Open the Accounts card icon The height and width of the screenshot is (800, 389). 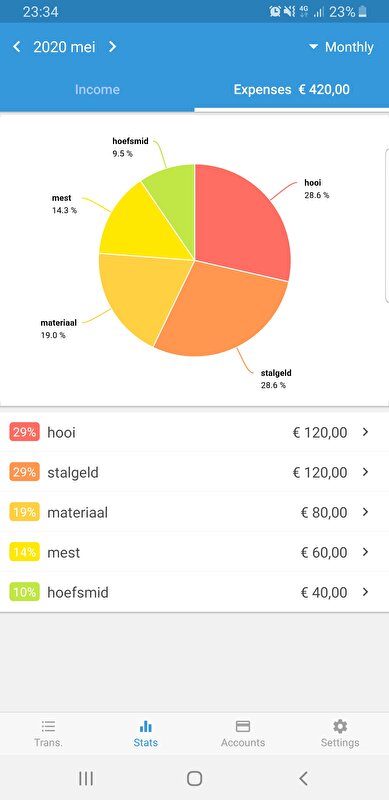click(x=243, y=726)
